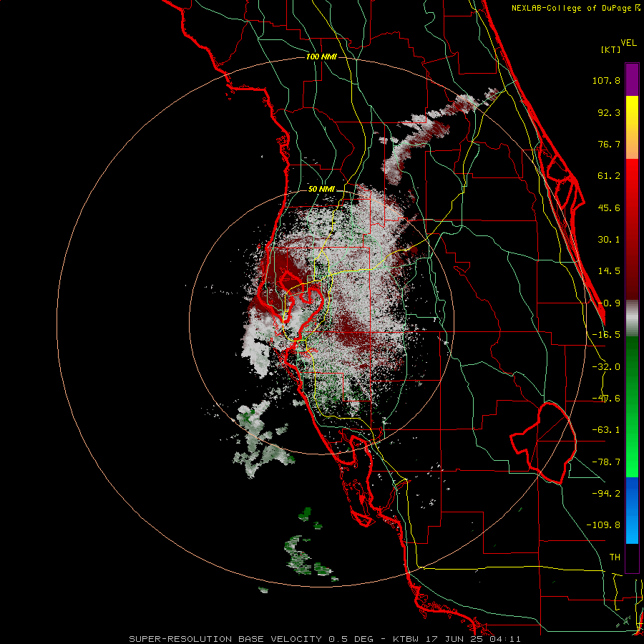Click the 61.2 value on the velocity scale

(609, 176)
